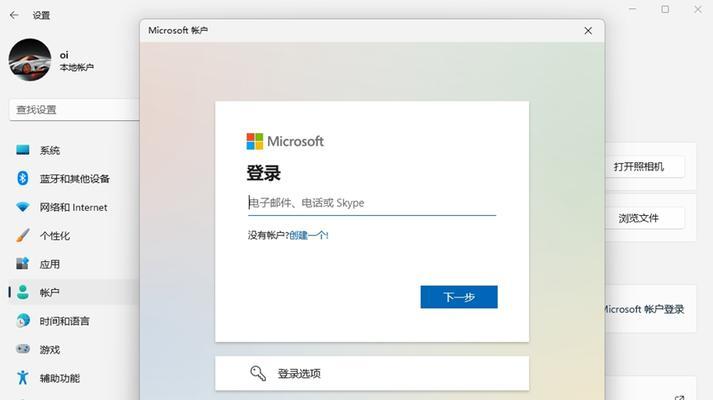The height and width of the screenshot is (400, 713).
Task: Click the 本地帐户 label under oi
Action: [77, 67]
